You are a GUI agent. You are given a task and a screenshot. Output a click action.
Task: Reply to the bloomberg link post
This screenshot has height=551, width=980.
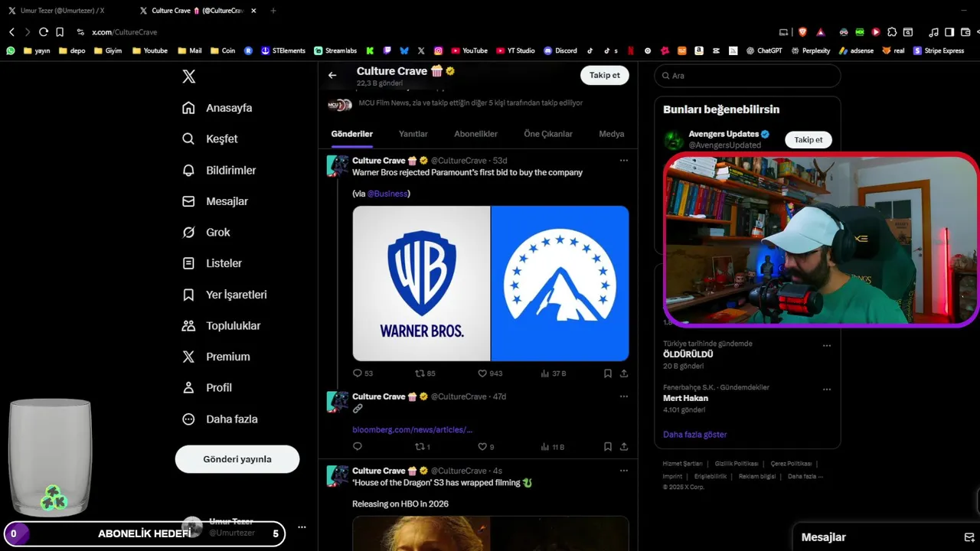[357, 447]
